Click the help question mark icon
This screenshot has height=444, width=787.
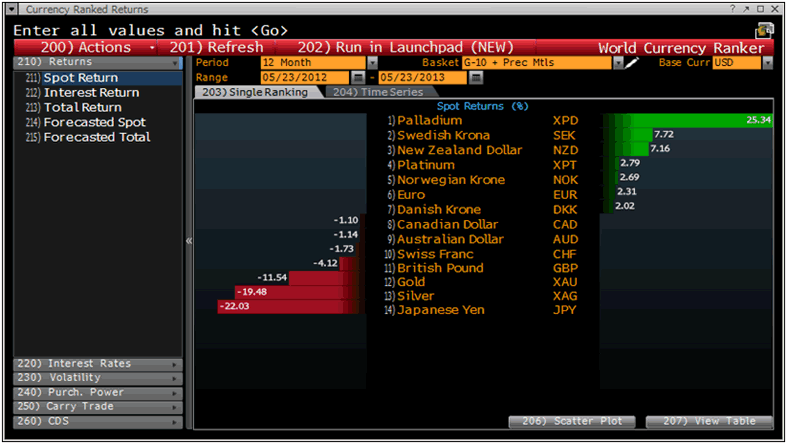coord(734,7)
